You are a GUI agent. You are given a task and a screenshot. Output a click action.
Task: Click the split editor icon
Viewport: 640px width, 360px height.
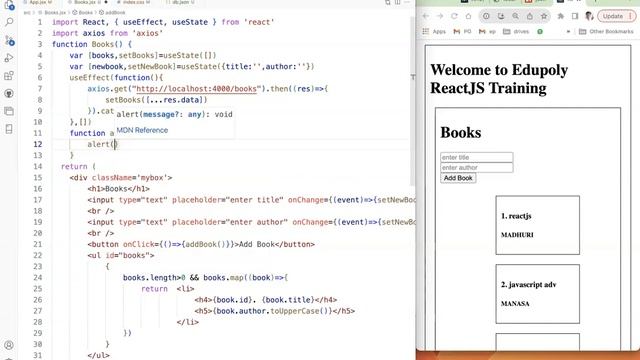(397, 2)
